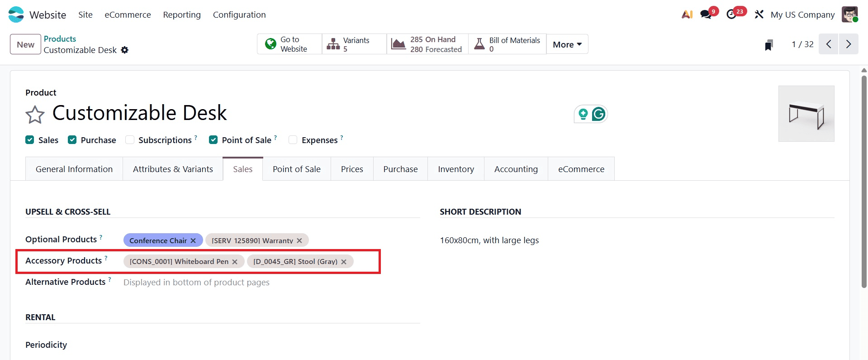The width and height of the screenshot is (868, 360).
Task: Open the Website app name menu
Action: (x=48, y=14)
